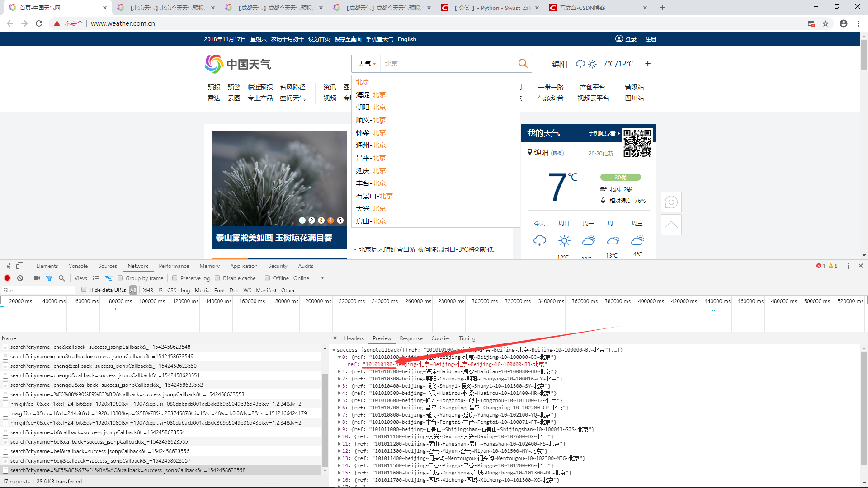
Task: Stop recording the network log
Action: tap(7, 278)
